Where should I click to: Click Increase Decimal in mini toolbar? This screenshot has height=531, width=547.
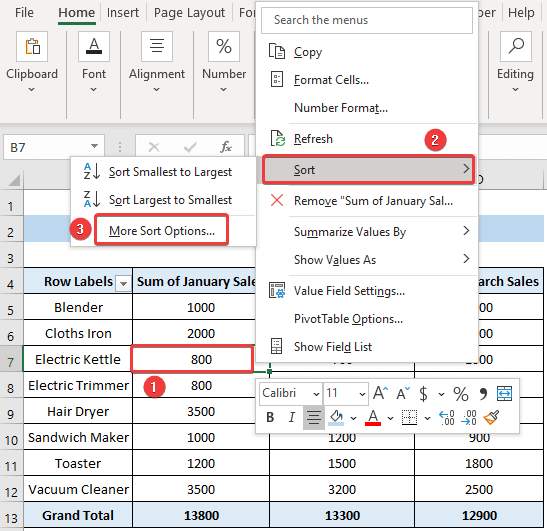point(447,418)
